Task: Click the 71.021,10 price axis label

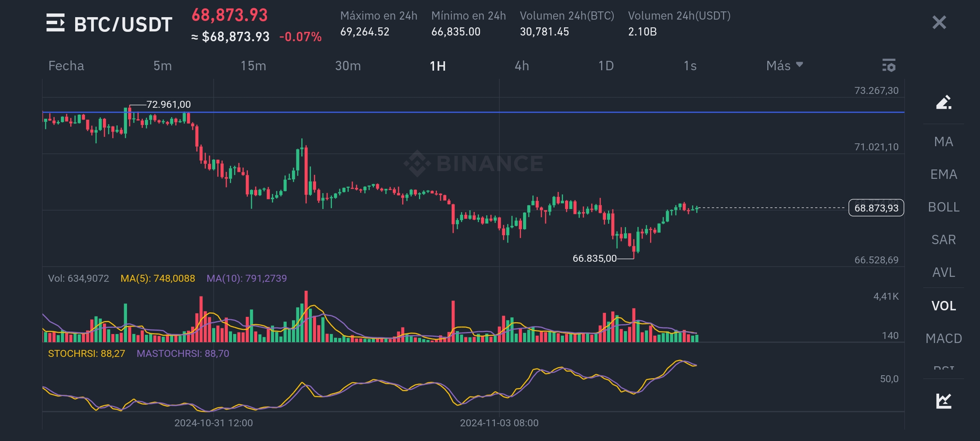Action: pyautogui.click(x=876, y=147)
